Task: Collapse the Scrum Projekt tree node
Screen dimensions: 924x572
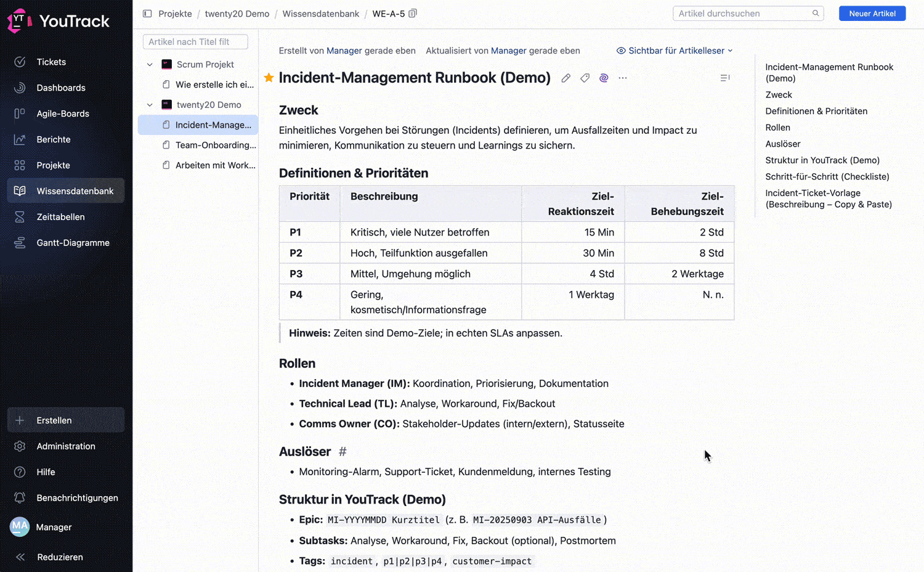Action: pyautogui.click(x=150, y=64)
